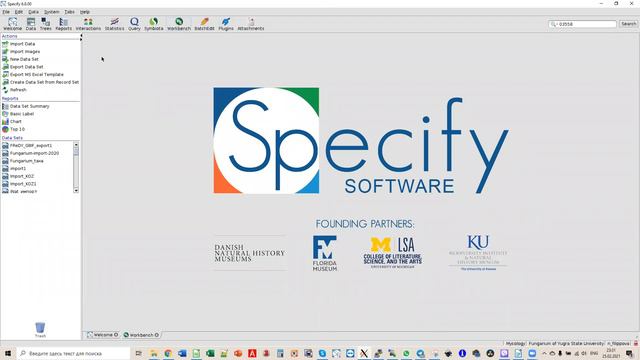Open the Tabs menu

click(x=70, y=12)
